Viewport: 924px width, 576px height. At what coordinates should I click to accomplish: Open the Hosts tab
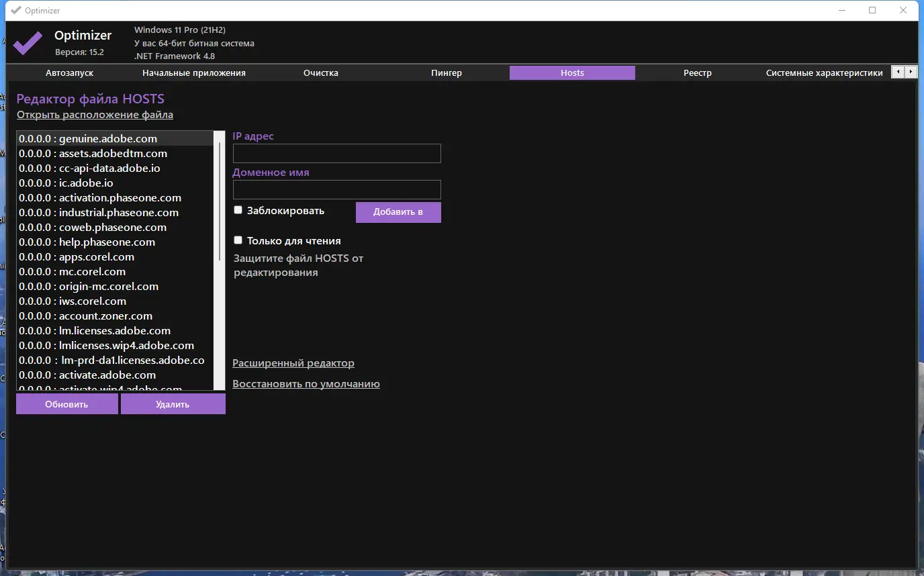point(572,73)
